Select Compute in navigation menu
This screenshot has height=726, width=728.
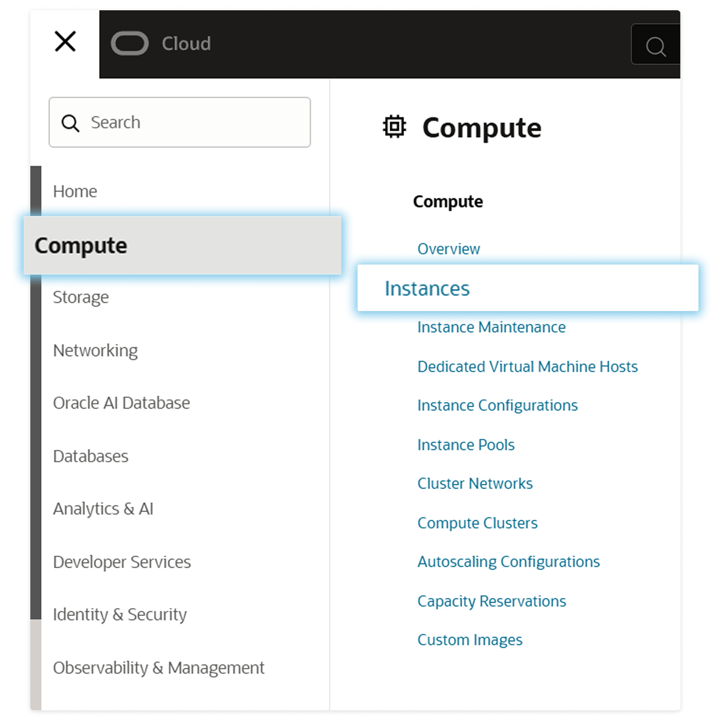183,245
